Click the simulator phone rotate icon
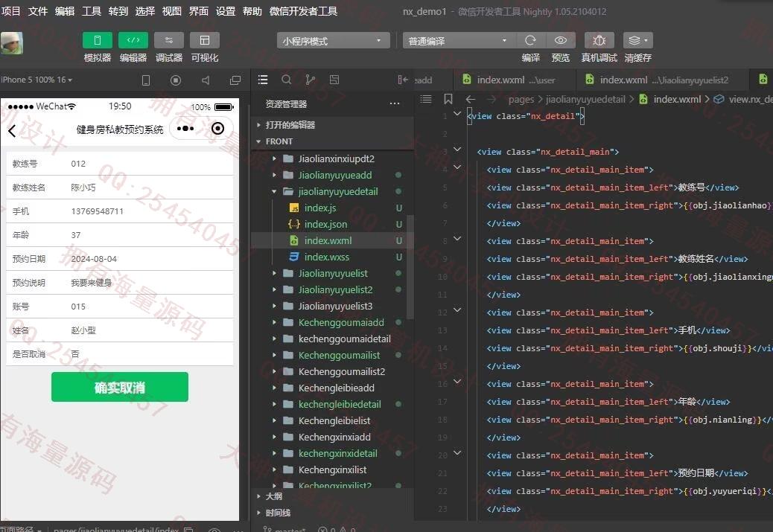Image resolution: width=773 pixels, height=532 pixels. [x=146, y=80]
